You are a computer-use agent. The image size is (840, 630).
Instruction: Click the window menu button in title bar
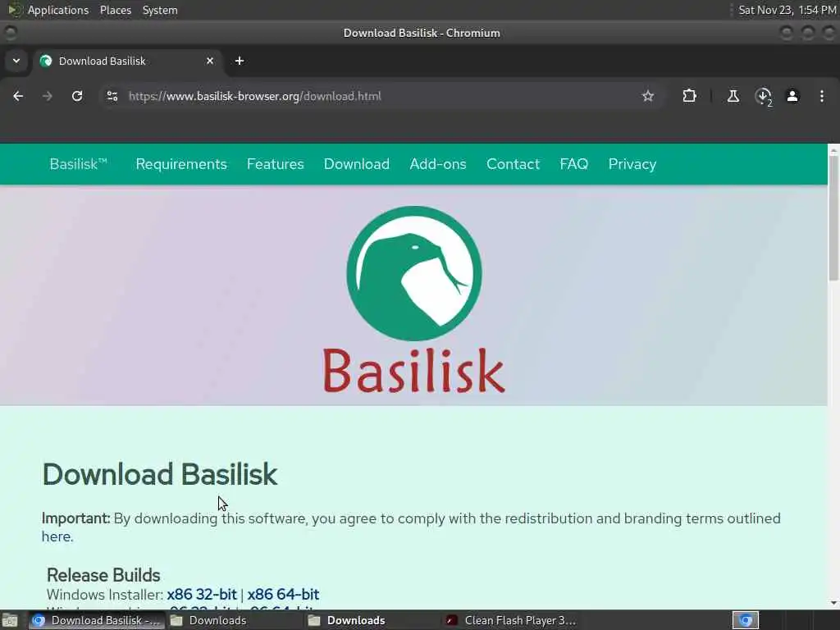[x=10, y=33]
